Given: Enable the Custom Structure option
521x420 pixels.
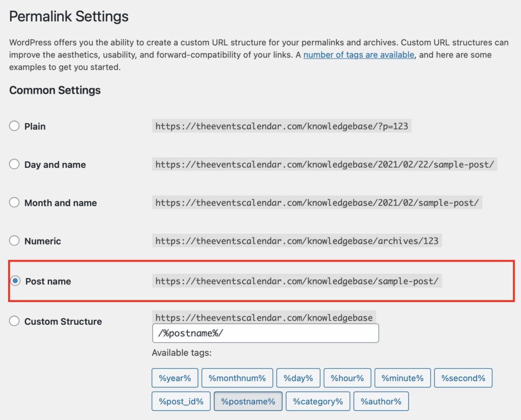Looking at the screenshot, I should coord(14,321).
